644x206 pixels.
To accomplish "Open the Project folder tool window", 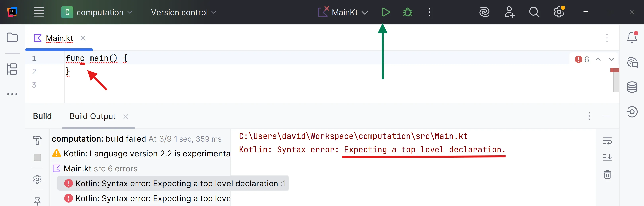I will click(x=12, y=38).
